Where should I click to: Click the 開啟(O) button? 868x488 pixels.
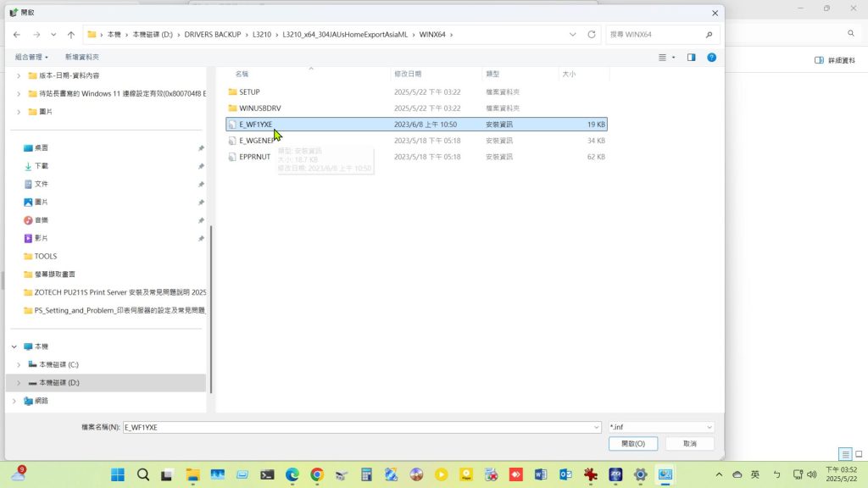[x=633, y=444]
